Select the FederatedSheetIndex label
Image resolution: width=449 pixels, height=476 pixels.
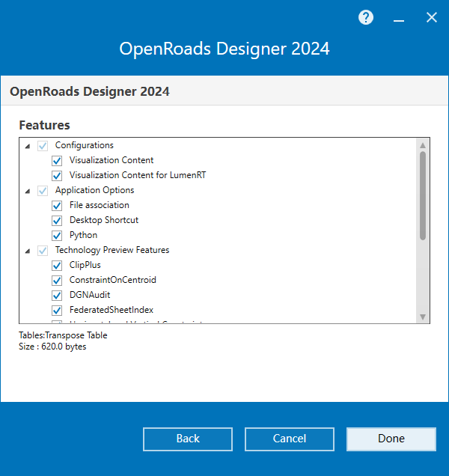coord(112,310)
